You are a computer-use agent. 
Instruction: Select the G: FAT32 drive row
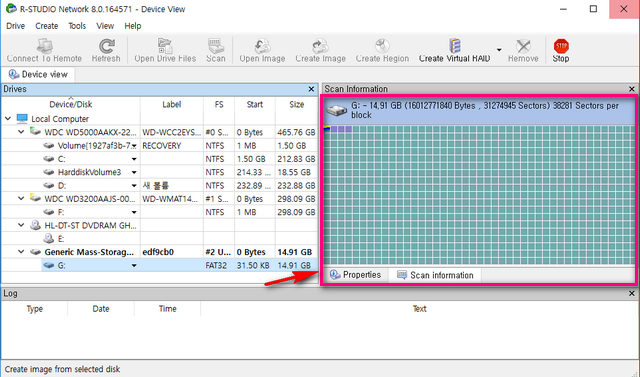click(159, 265)
